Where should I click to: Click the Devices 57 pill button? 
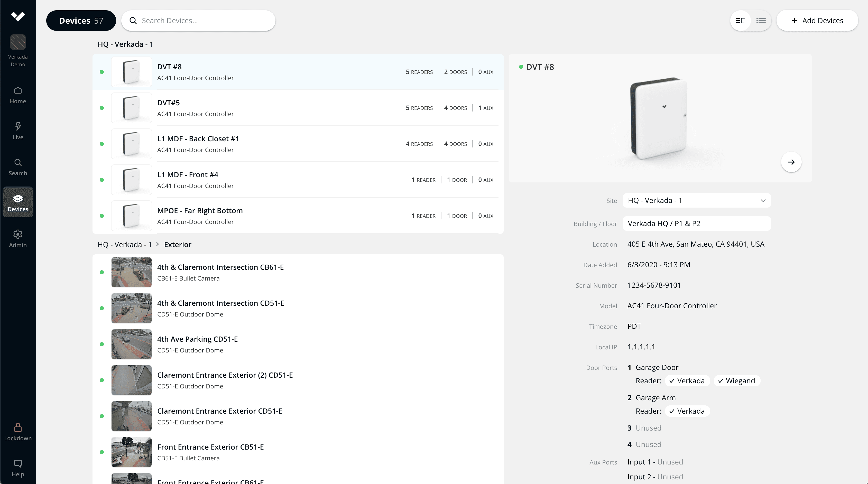81,21
